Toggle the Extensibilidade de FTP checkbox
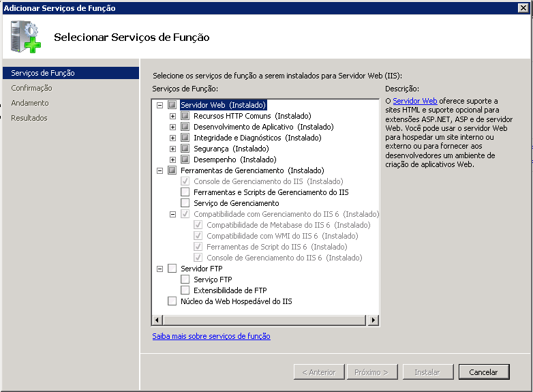This screenshot has height=392, width=533. pyautogui.click(x=185, y=290)
